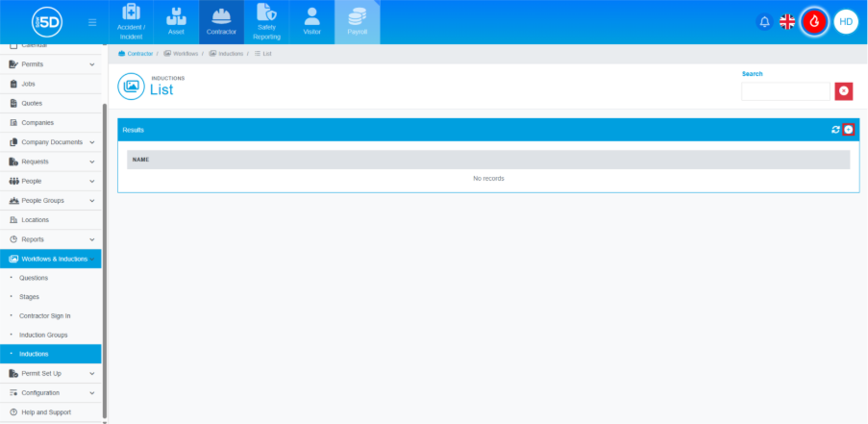Expand the Reports submenu
The image size is (868, 424).
(x=91, y=238)
